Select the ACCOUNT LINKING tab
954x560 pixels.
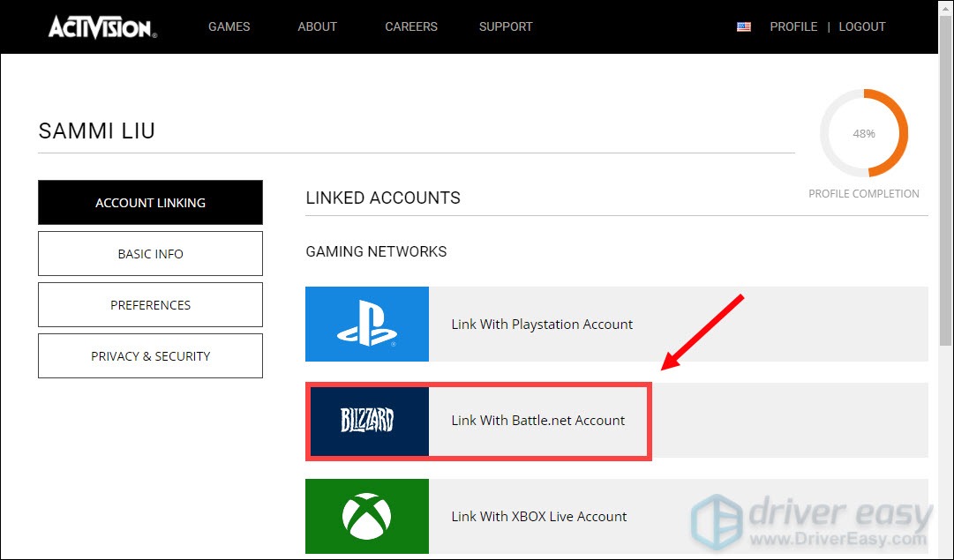150,203
